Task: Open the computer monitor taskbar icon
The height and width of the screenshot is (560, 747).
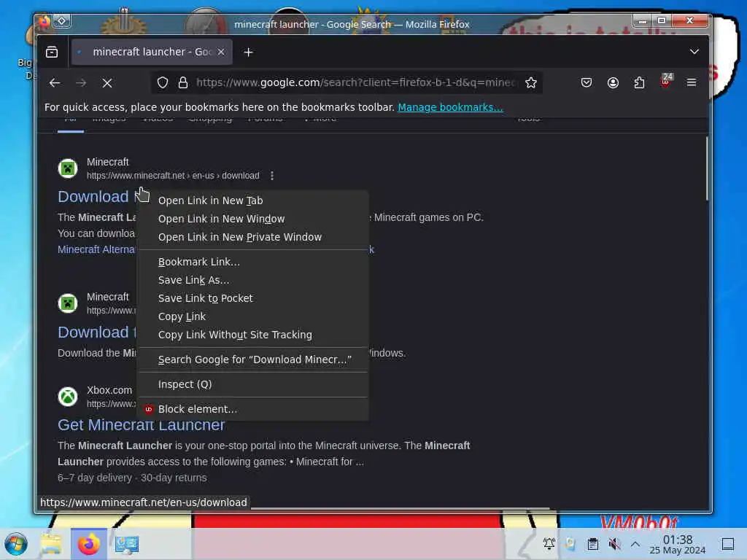Action: point(127,544)
